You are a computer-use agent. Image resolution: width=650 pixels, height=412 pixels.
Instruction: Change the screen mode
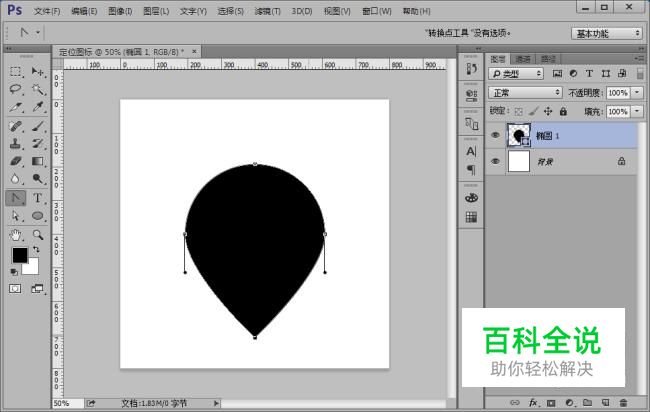pyautogui.click(x=37, y=289)
